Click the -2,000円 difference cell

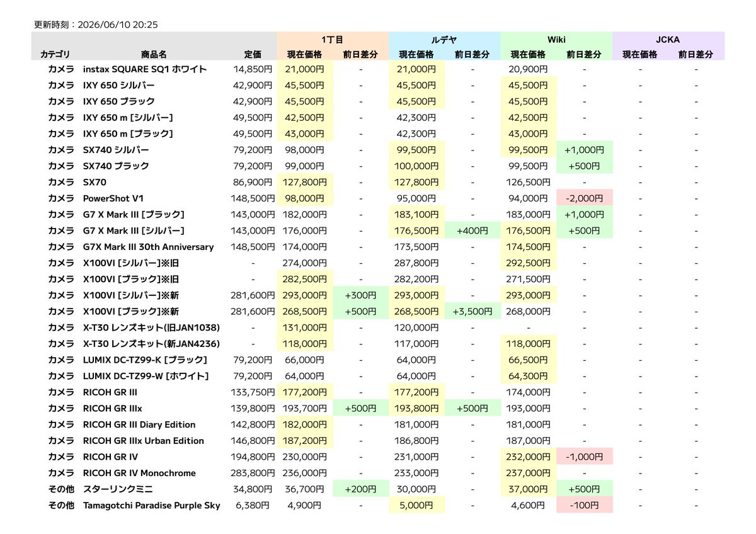[585, 198]
